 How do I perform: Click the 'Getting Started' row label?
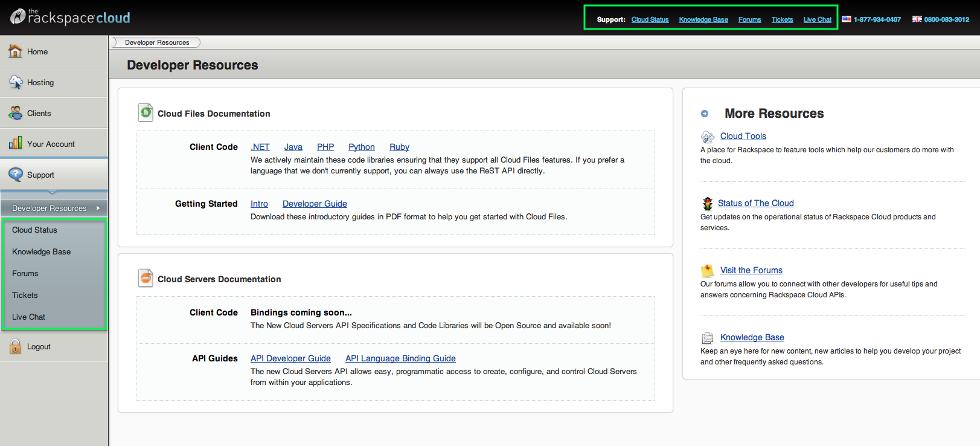[x=207, y=204]
